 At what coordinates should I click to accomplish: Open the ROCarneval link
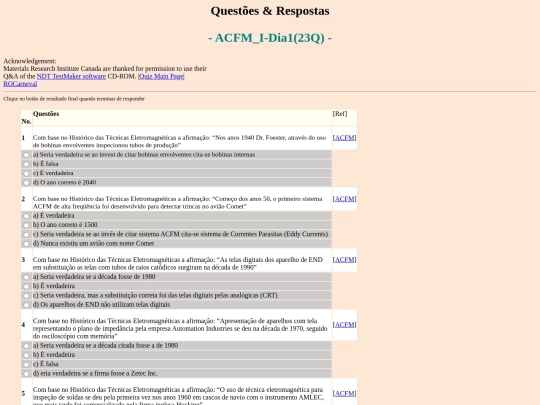pyautogui.click(x=20, y=84)
